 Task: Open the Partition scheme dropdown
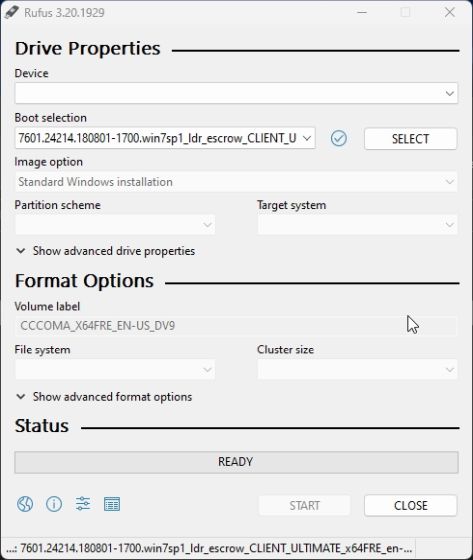pos(115,225)
